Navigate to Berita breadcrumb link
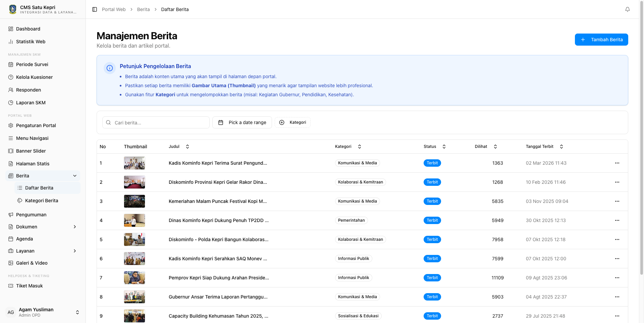The height and width of the screenshot is (323, 644). click(143, 9)
